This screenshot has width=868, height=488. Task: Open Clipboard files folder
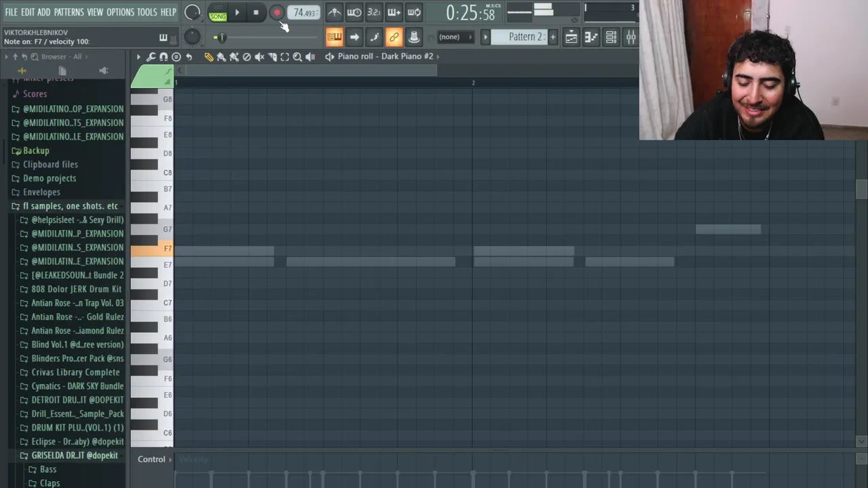pyautogui.click(x=44, y=165)
